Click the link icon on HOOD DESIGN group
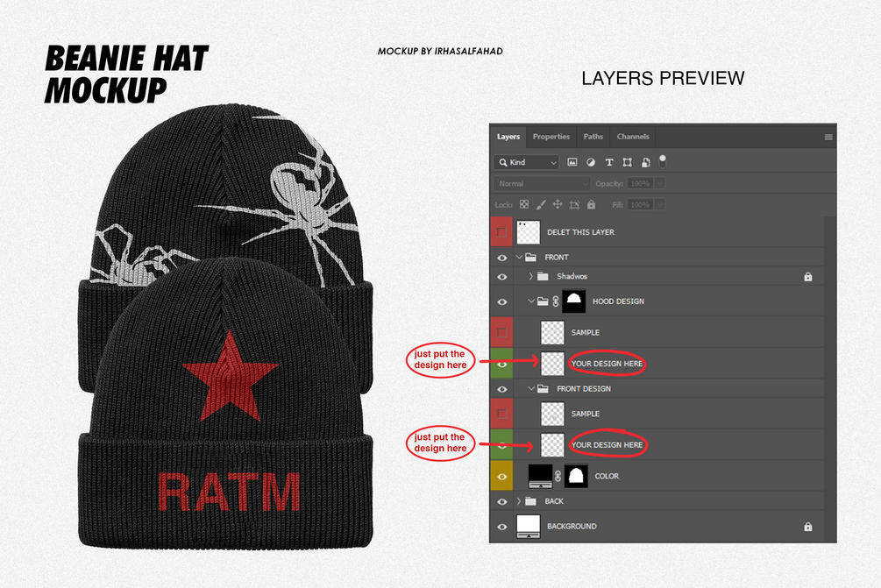This screenshot has height=588, width=881. pos(555,301)
